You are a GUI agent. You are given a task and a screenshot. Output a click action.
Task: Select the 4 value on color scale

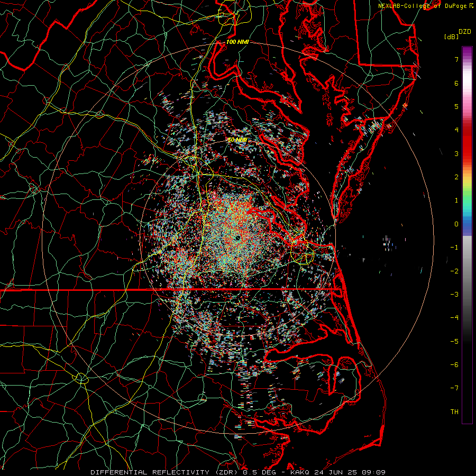[x=456, y=130]
